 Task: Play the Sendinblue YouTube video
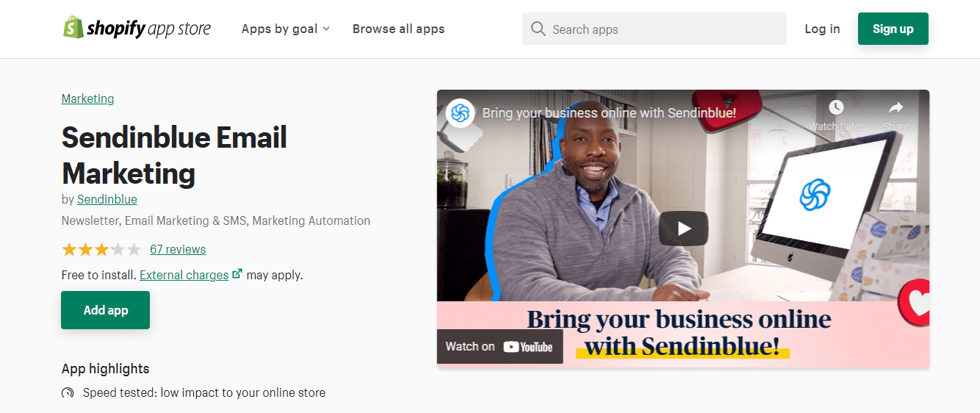coord(683,229)
